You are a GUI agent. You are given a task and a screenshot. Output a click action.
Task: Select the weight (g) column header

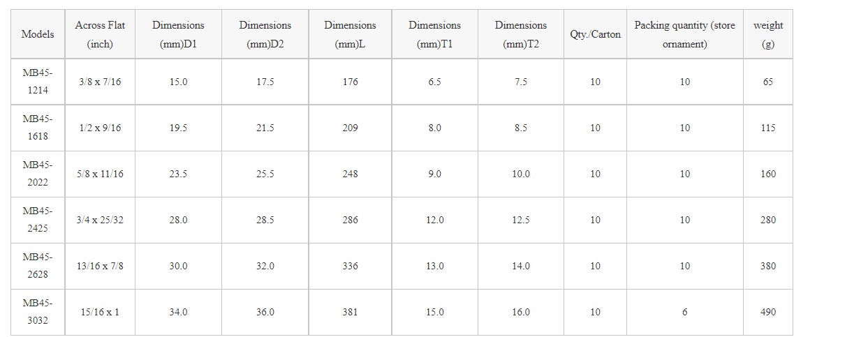click(x=768, y=34)
